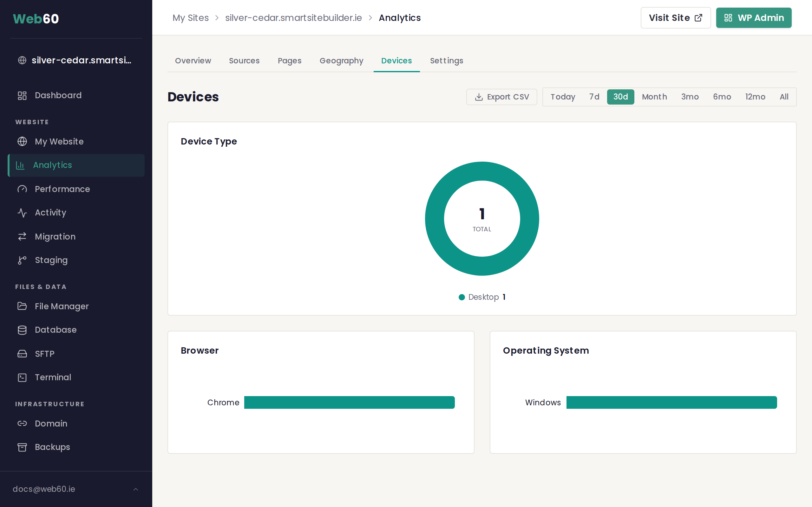Viewport: 812px width, 507px height.
Task: Click the teal Chrome browser bar
Action: click(x=349, y=402)
